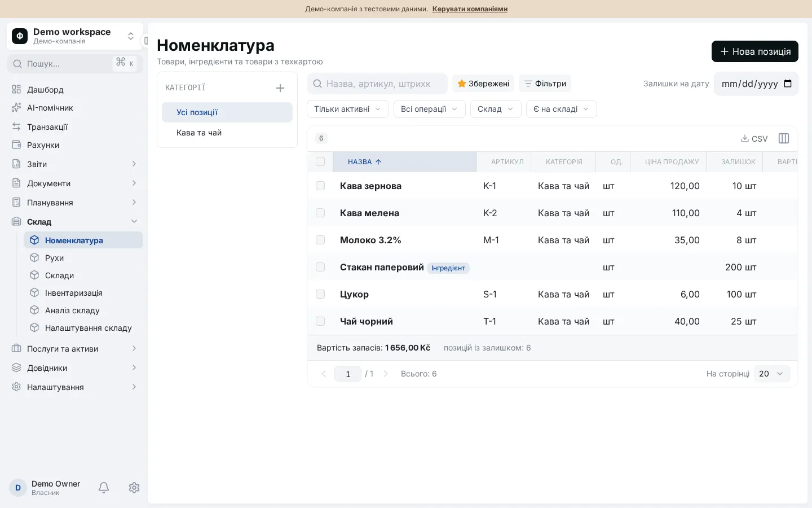This screenshot has width=812, height=508.
Task: Toggle the select-all checkbox in table header
Action: coord(320,162)
